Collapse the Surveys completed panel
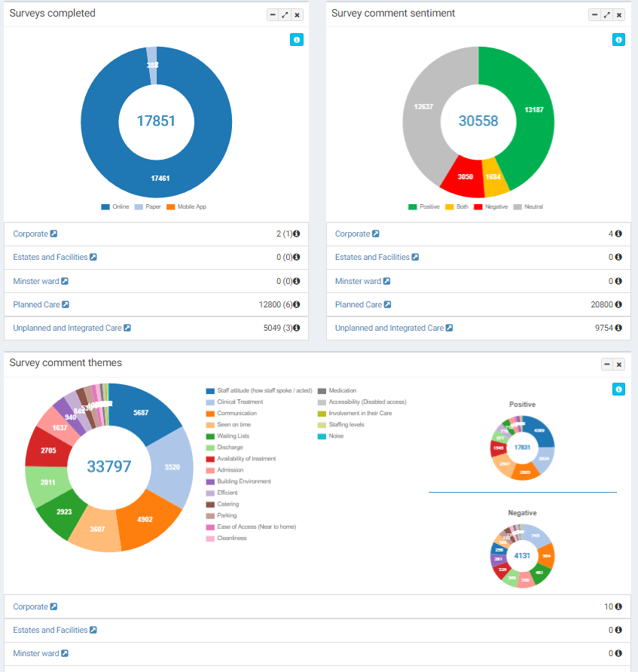 pos(272,14)
